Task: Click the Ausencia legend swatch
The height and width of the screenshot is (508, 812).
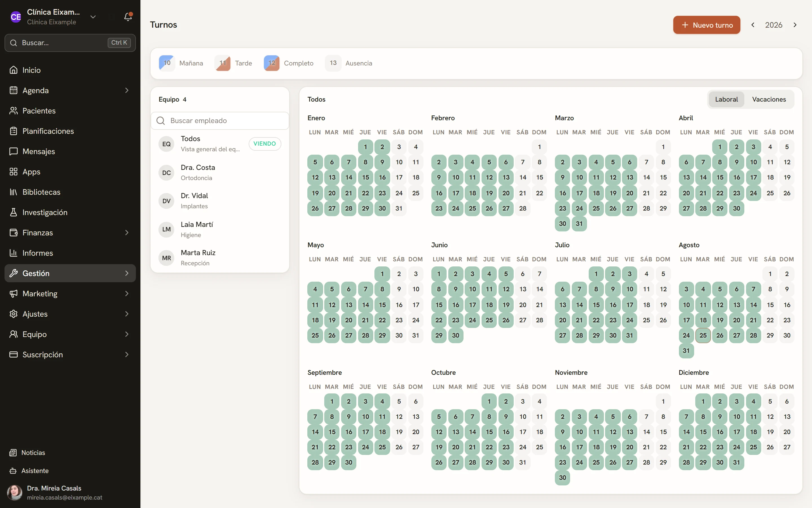Action: pos(333,63)
